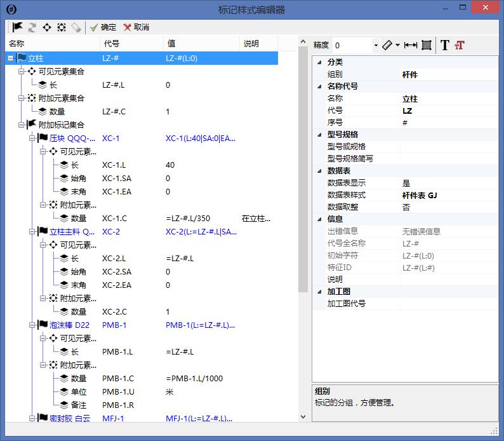Collapse the 数据表 property category
Viewport: 504px width, 441px height.
click(319, 171)
